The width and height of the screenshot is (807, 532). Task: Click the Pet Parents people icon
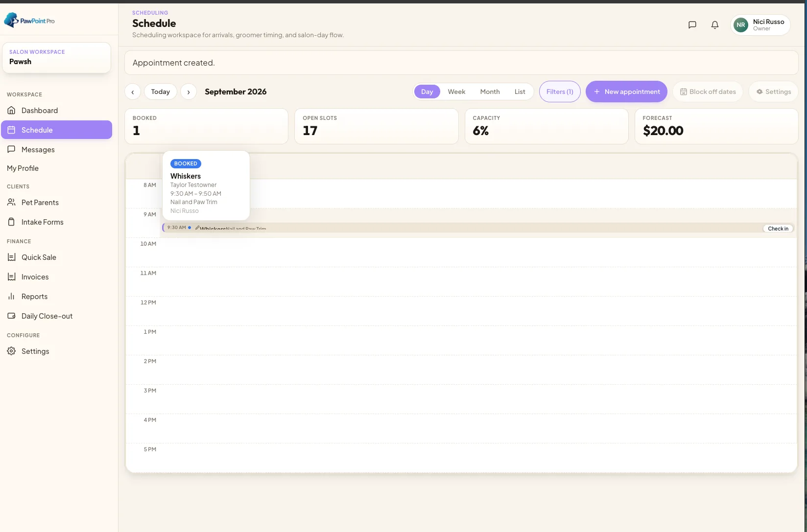tap(11, 202)
